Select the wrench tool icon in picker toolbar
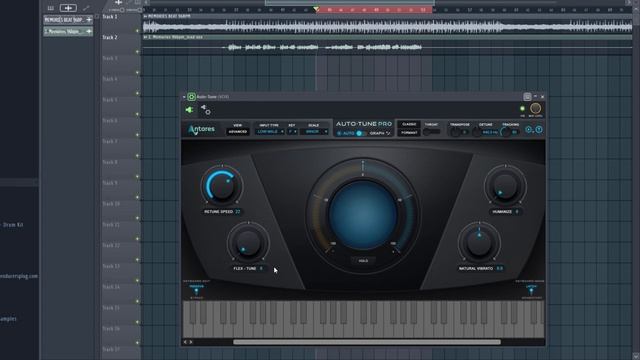The image size is (640, 360). (86, 8)
